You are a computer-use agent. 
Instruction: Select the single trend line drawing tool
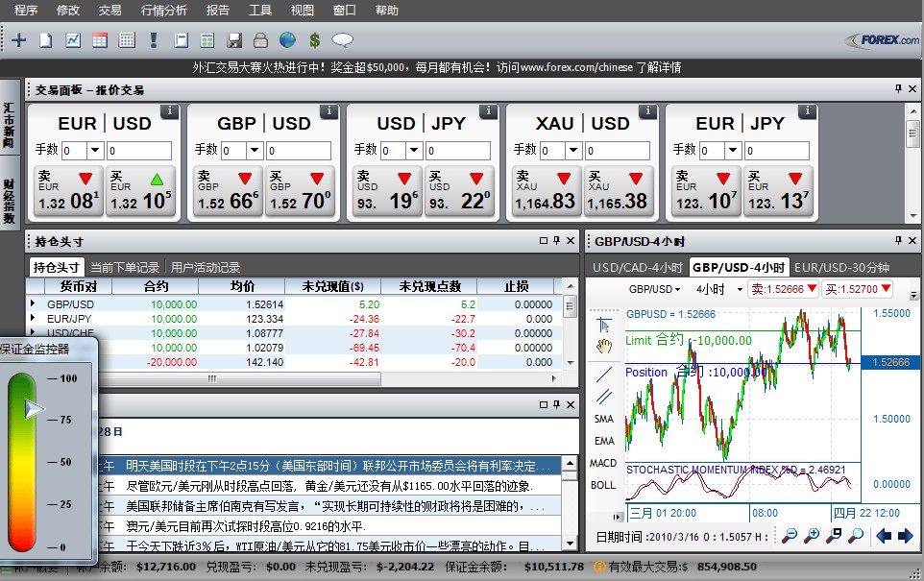(604, 374)
